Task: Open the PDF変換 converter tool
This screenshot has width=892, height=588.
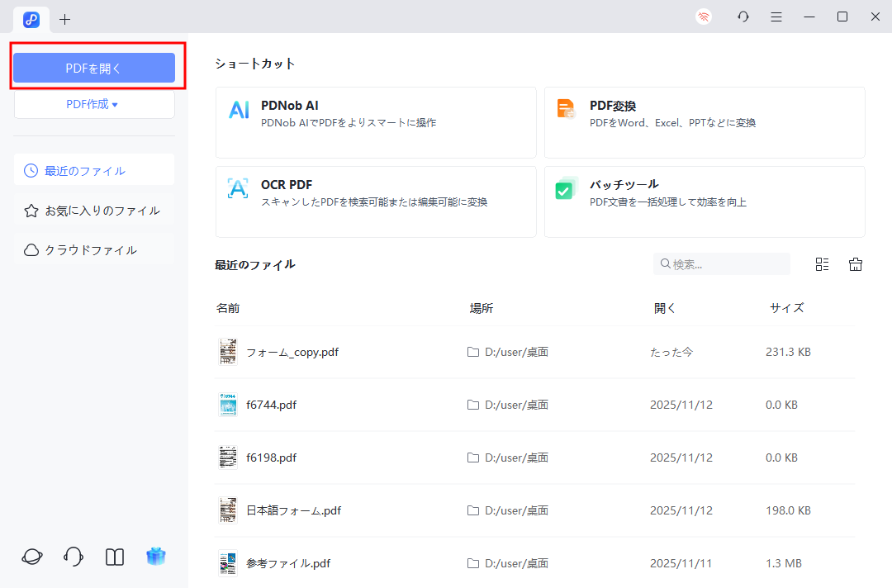Action: pyautogui.click(x=705, y=122)
